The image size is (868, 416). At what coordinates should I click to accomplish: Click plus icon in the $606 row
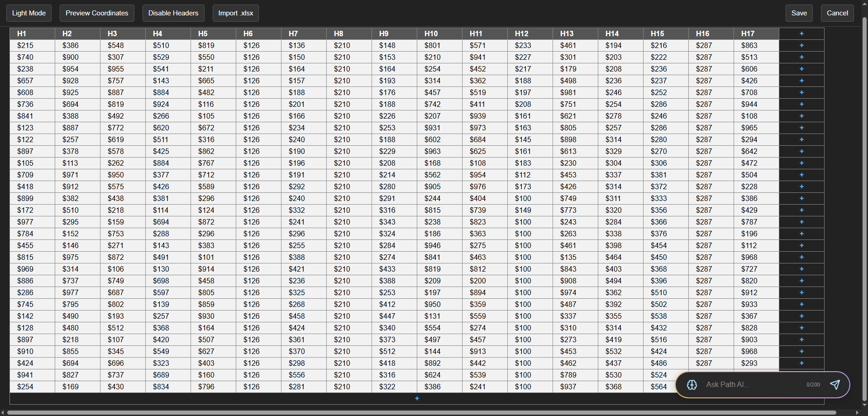(x=801, y=69)
